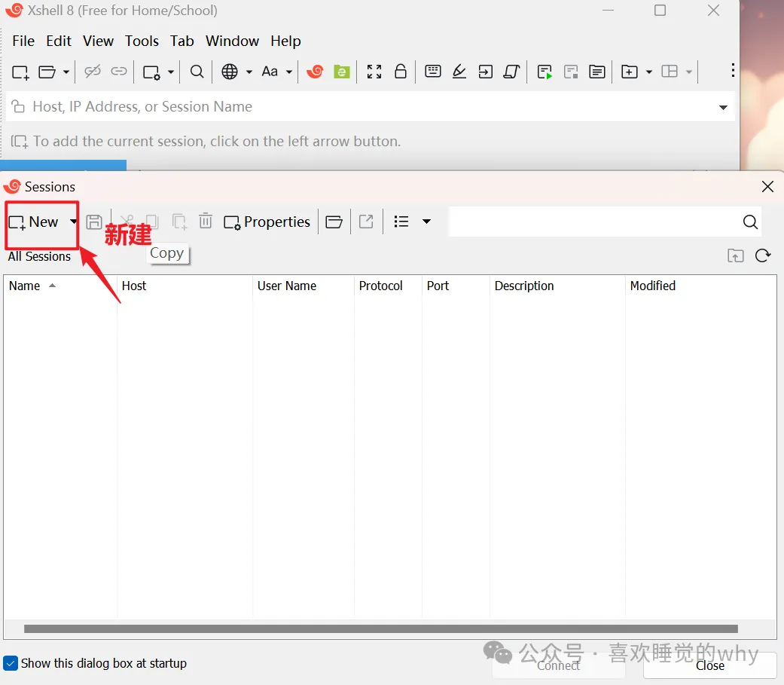Click the Reconnect link icon
The image size is (784, 685).
tap(118, 72)
